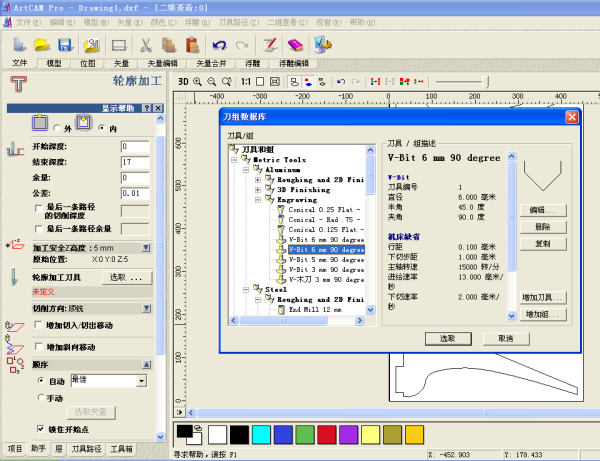Click the inside profile square icon

click(84, 123)
